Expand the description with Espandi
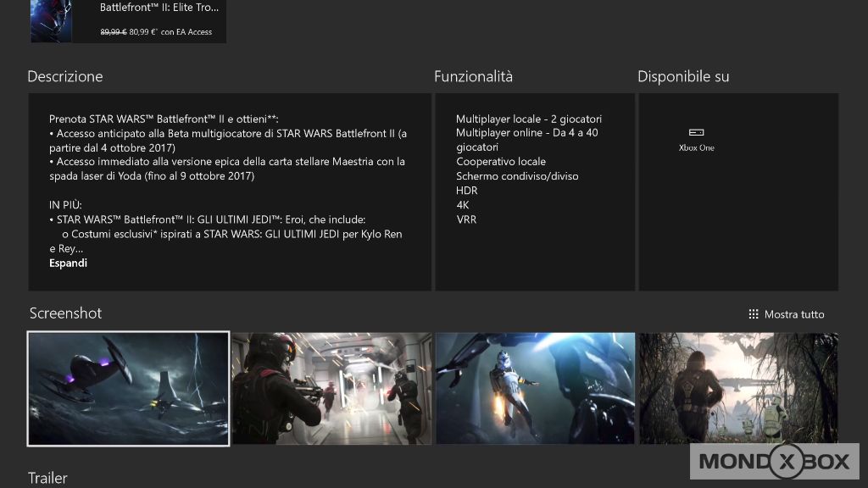The height and width of the screenshot is (488, 868). [x=68, y=263]
